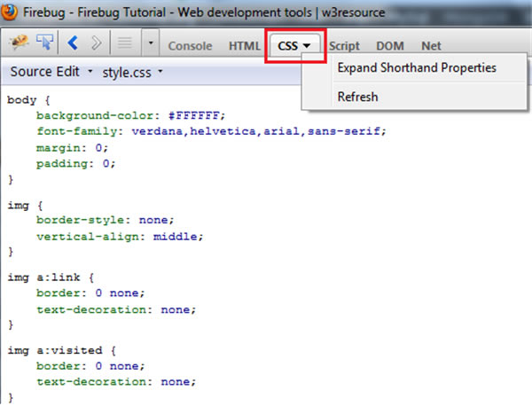Click the margin property name
This screenshot has width=532, height=406.
coord(59,148)
